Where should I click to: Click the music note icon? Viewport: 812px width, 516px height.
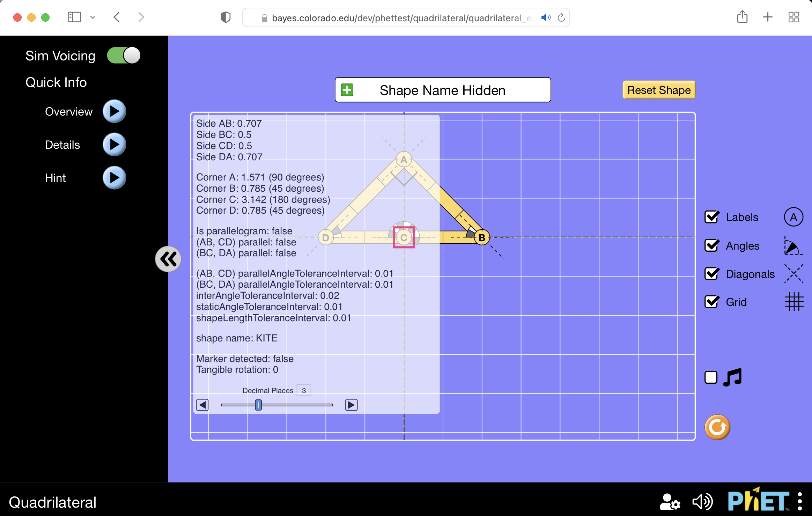(732, 377)
